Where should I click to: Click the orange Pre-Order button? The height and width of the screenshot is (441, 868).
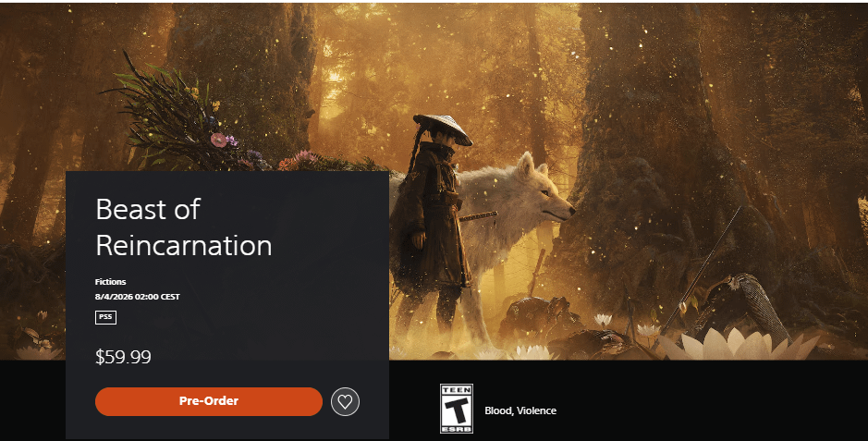click(209, 401)
